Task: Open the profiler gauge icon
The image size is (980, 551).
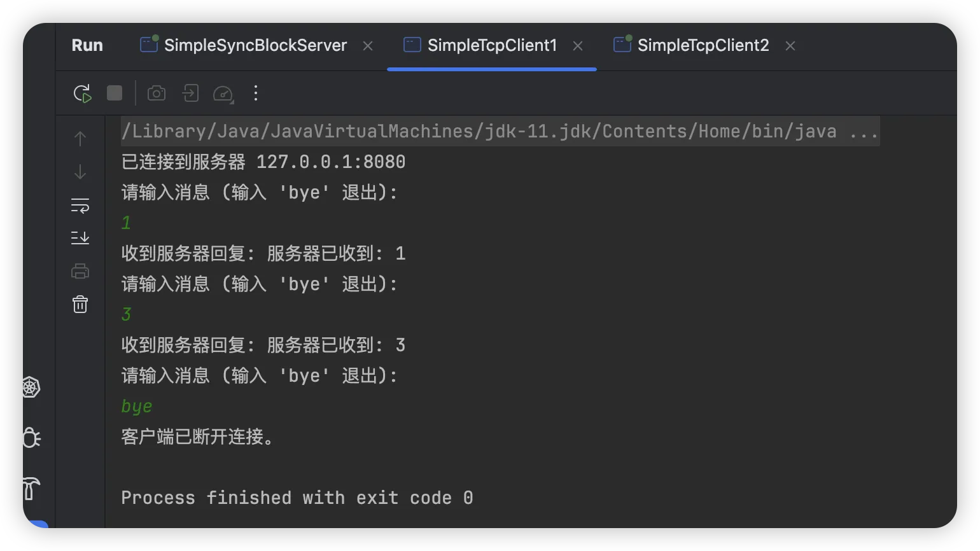Action: point(223,94)
